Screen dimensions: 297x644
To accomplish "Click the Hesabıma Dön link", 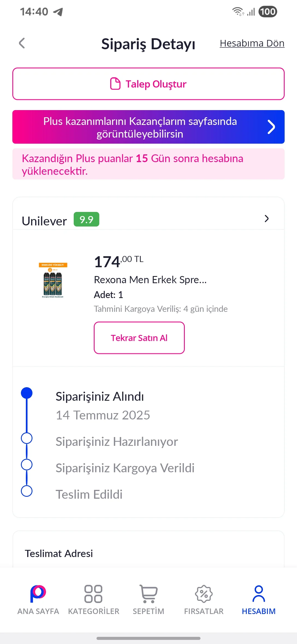I will click(252, 43).
